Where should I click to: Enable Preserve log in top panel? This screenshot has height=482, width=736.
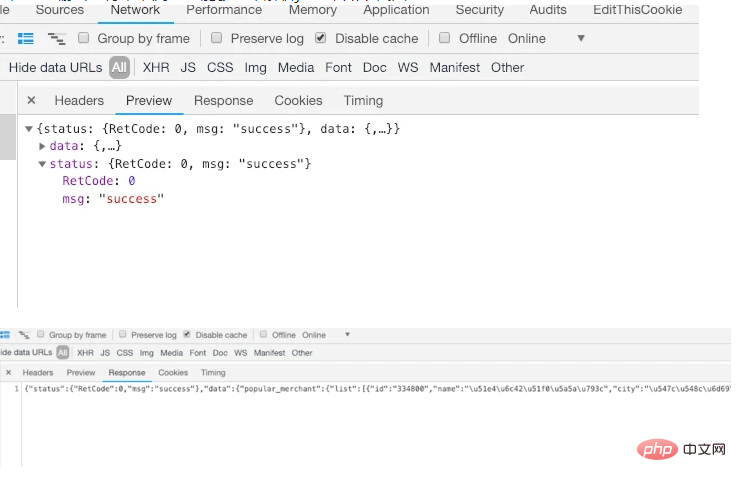217,38
